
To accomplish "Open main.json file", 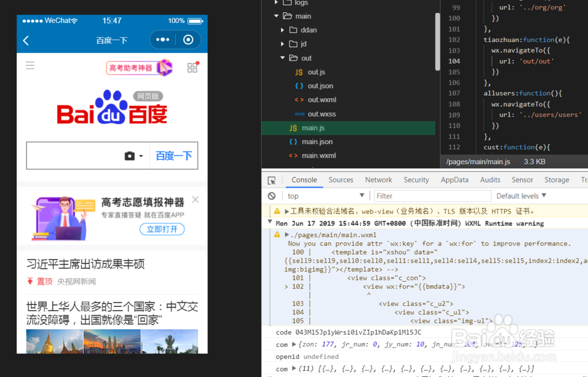I will 318,142.
